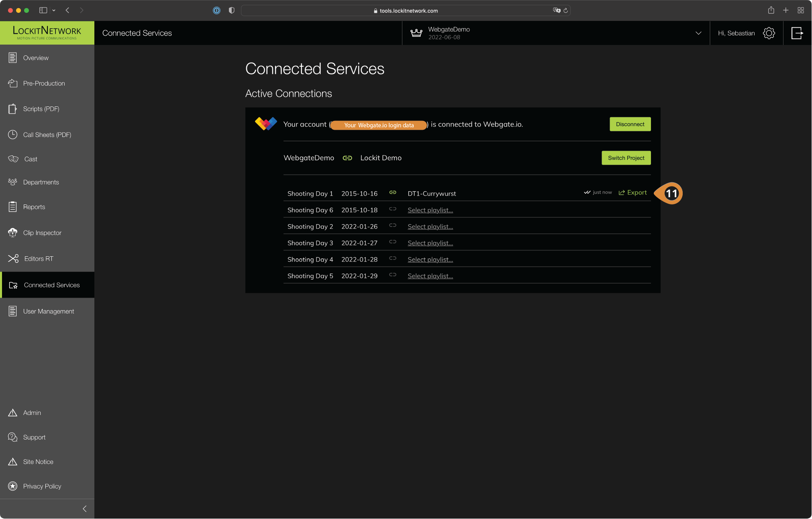Go back in Safari
812x519 pixels.
pos(67,10)
